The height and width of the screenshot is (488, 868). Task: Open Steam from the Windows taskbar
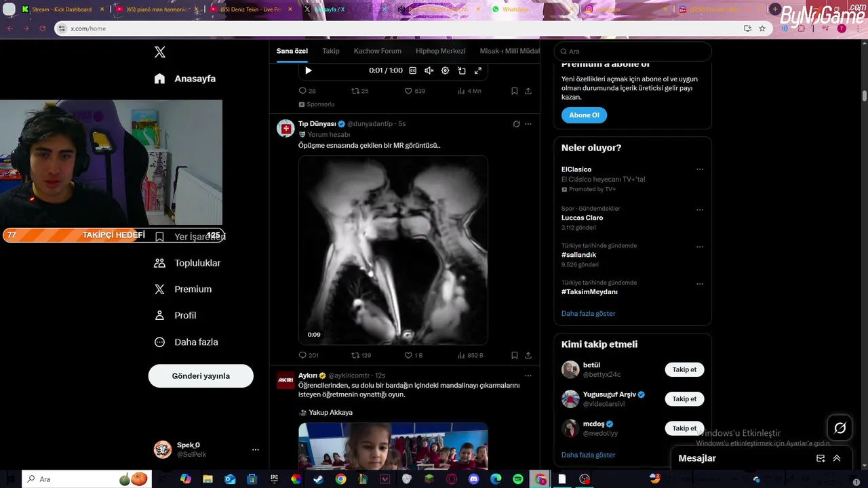(x=318, y=479)
